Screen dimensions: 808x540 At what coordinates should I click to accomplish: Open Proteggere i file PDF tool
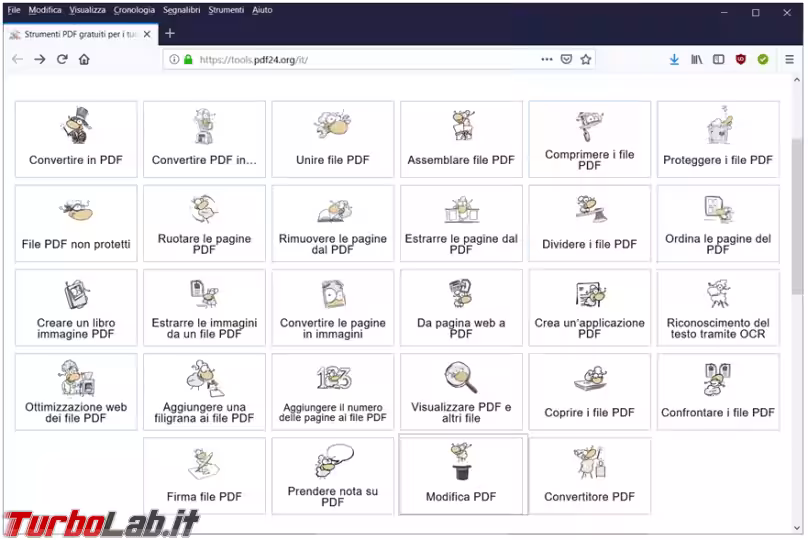click(x=718, y=139)
